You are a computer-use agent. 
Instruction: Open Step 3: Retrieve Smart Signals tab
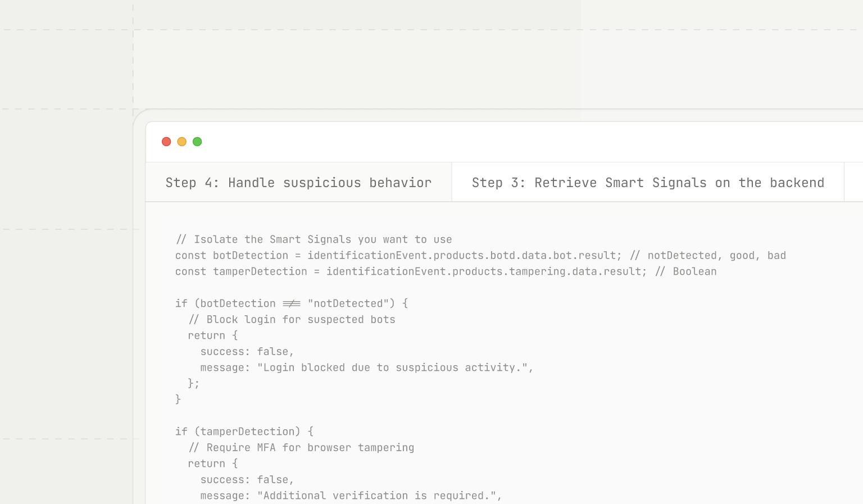647,183
